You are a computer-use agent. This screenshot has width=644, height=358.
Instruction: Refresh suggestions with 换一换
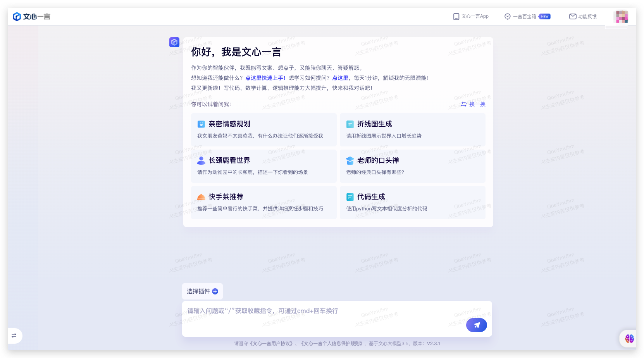click(473, 104)
